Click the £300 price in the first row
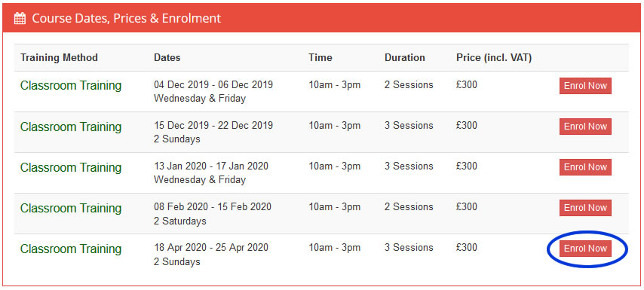 (x=467, y=85)
